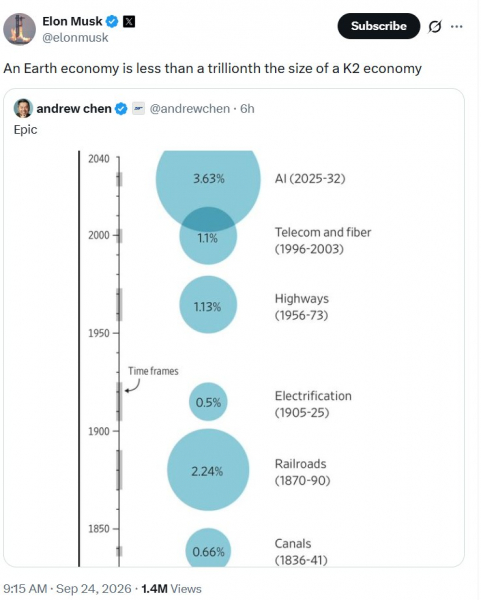The image size is (481, 600).
Task: Open the three-dot more options menu
Action: (457, 26)
